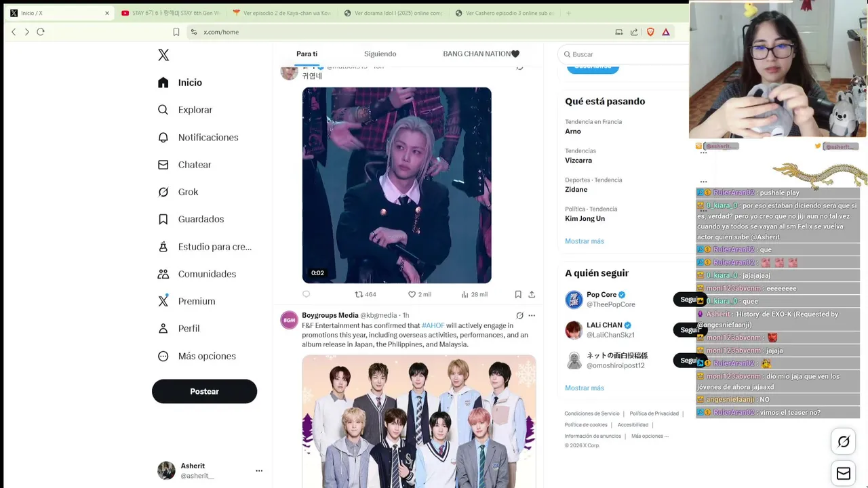Reply to the video post
Screen dimensions: 868x488
pos(306,294)
